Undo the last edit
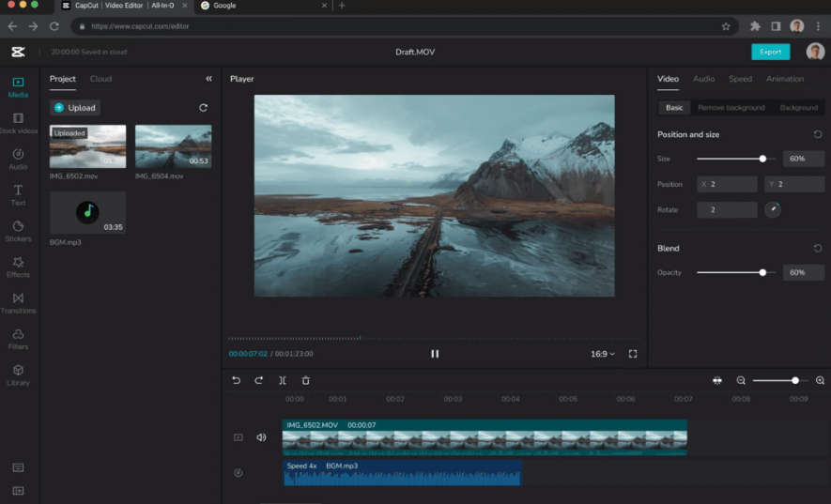Image resolution: width=831 pixels, height=504 pixels. click(237, 380)
